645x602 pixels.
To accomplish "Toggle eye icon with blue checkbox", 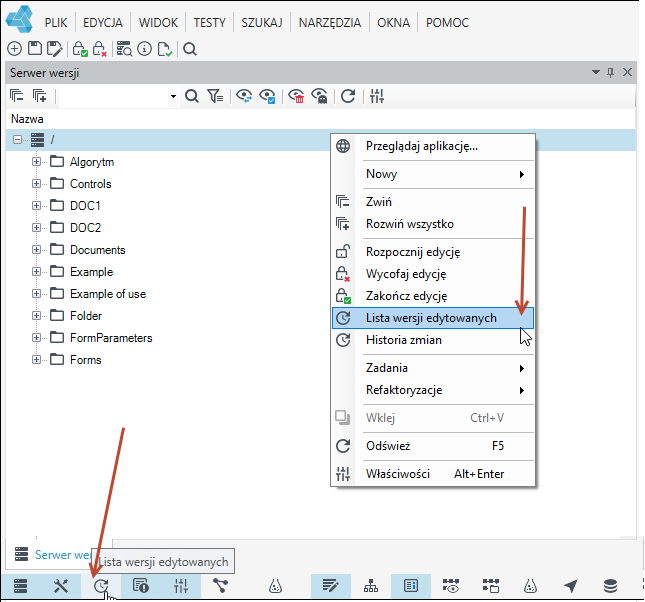I will 267,96.
